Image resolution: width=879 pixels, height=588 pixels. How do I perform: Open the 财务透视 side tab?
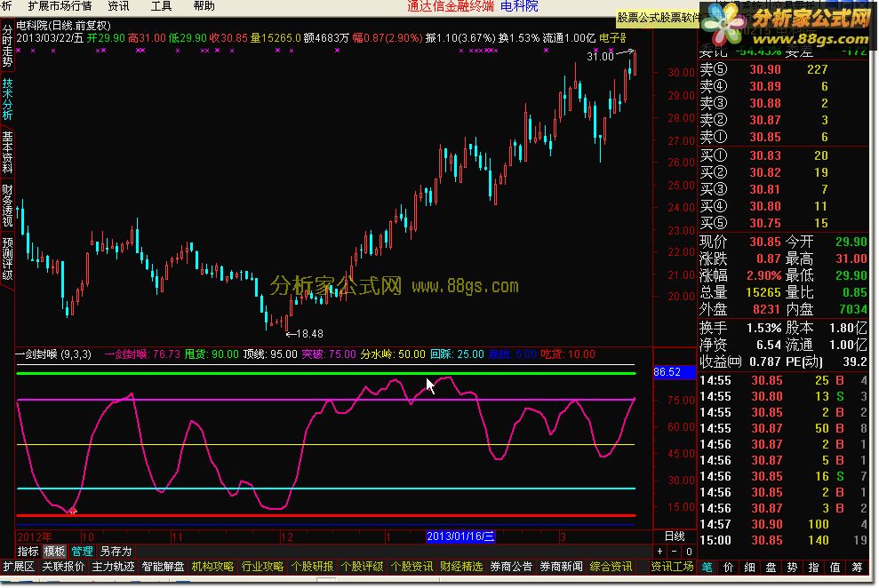tap(7, 205)
